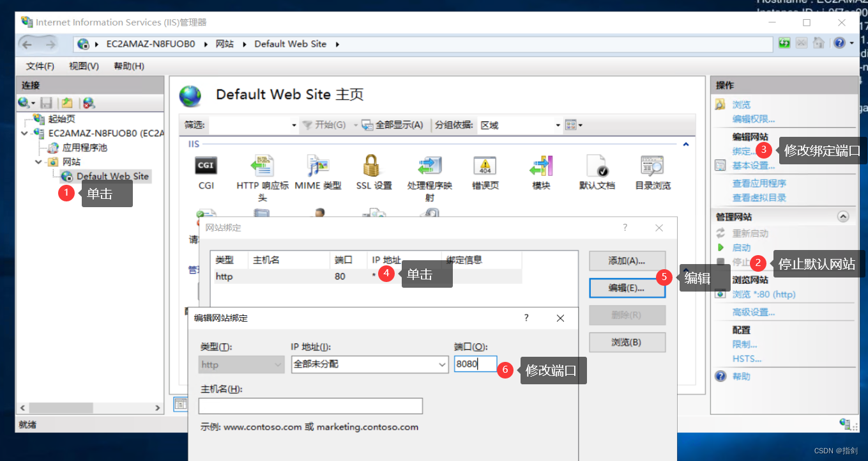
Task: Click the green 启动 play icon
Action: pyautogui.click(x=720, y=247)
